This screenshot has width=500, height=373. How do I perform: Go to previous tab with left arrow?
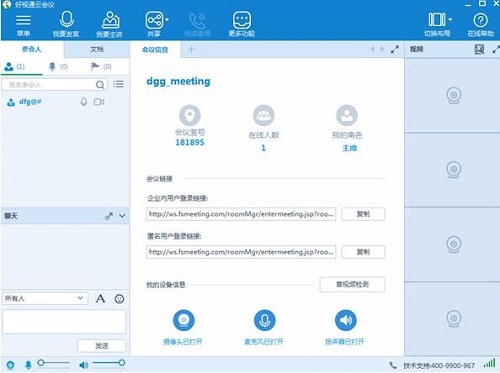[x=373, y=49]
